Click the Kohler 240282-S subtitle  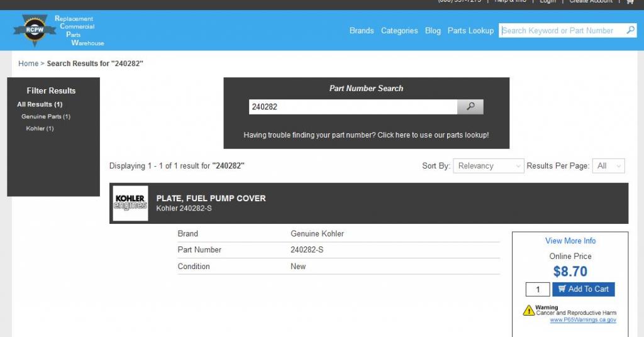[184, 208]
